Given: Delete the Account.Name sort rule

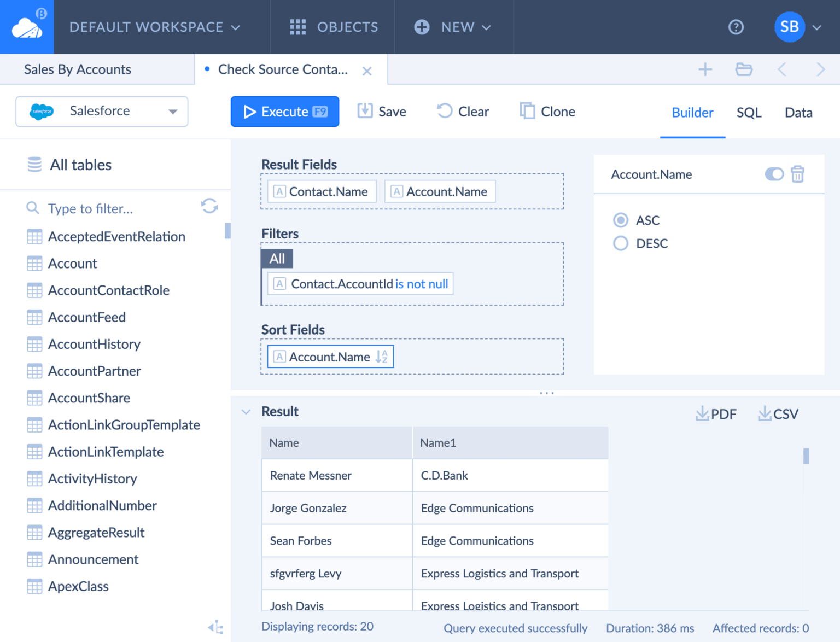Looking at the screenshot, I should click(x=798, y=174).
